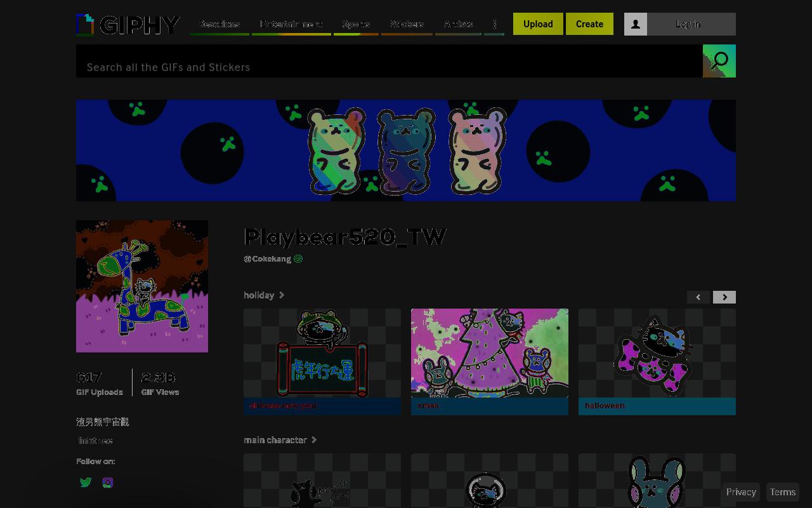Click the @Cokekang username
This screenshot has height=508, width=812.
coord(267,259)
